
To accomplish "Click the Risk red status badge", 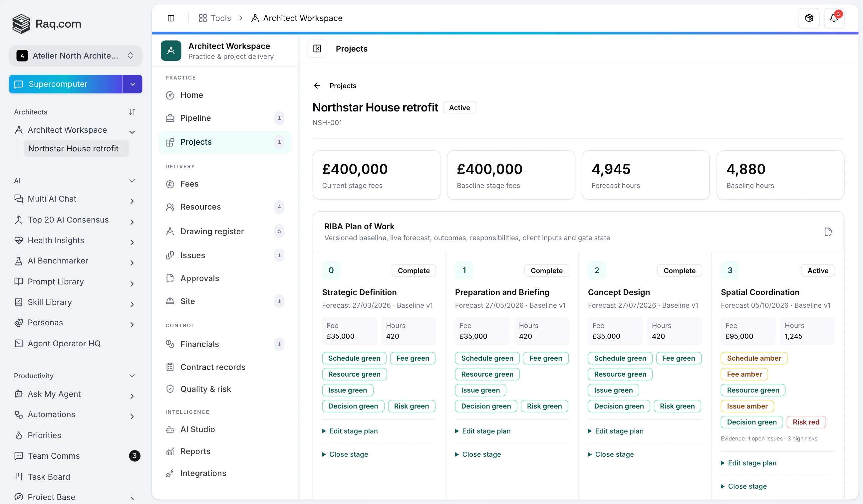I will (x=806, y=422).
